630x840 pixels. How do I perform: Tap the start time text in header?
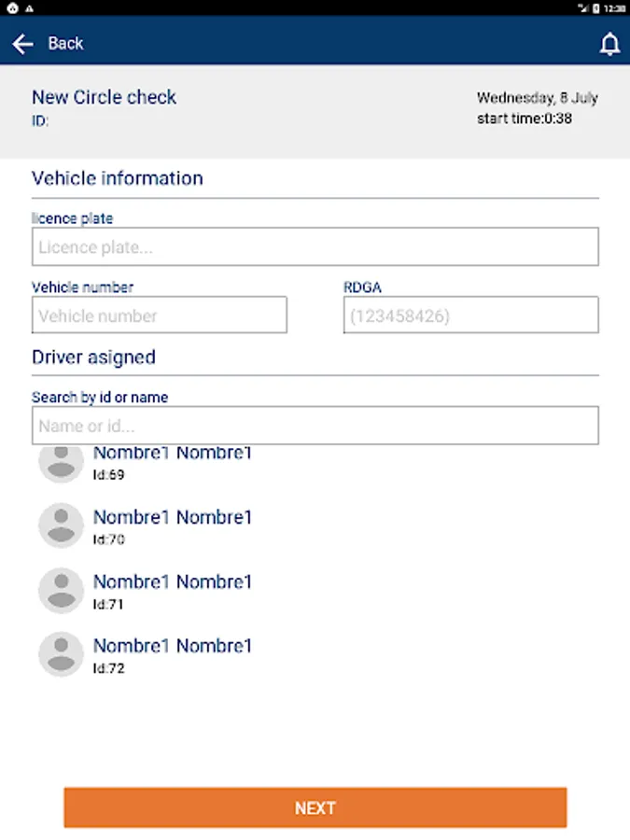point(524,119)
